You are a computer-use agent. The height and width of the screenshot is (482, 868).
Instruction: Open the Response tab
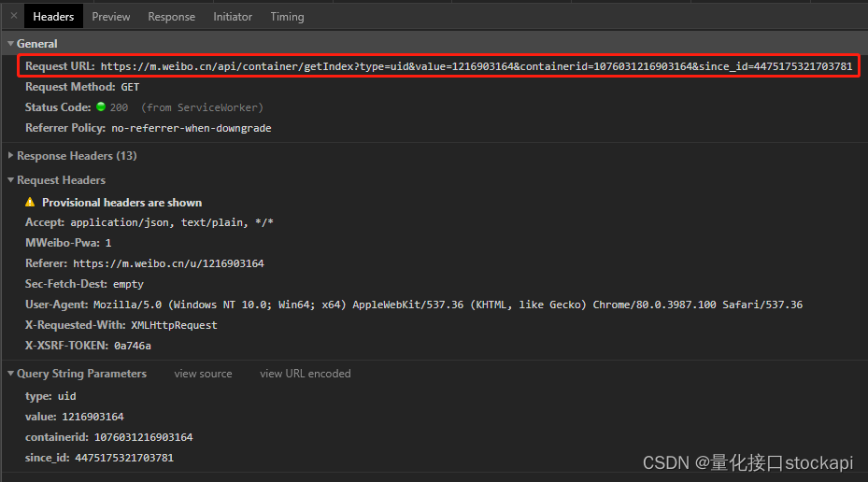(x=172, y=17)
